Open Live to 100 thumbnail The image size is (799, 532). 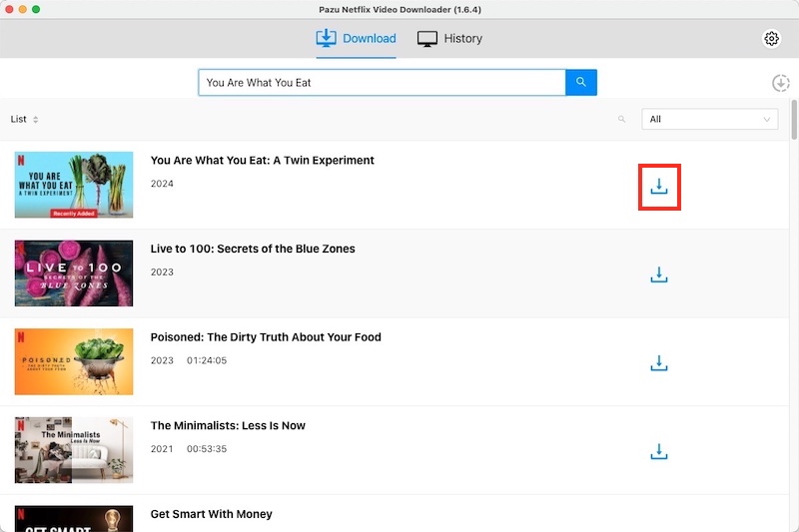point(74,273)
